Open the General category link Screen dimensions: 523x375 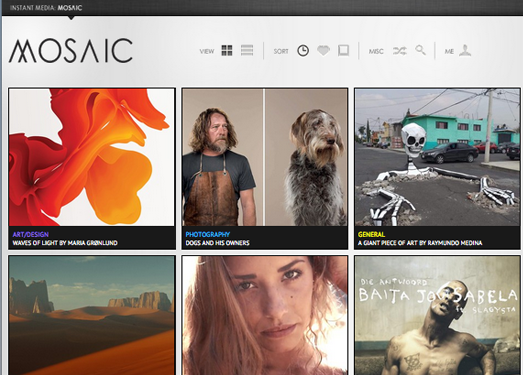point(371,235)
